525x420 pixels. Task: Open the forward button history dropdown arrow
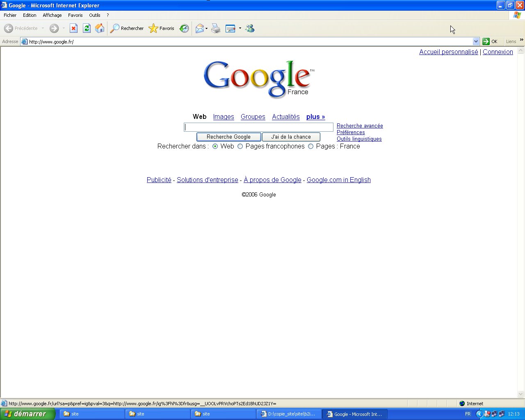[64, 28]
